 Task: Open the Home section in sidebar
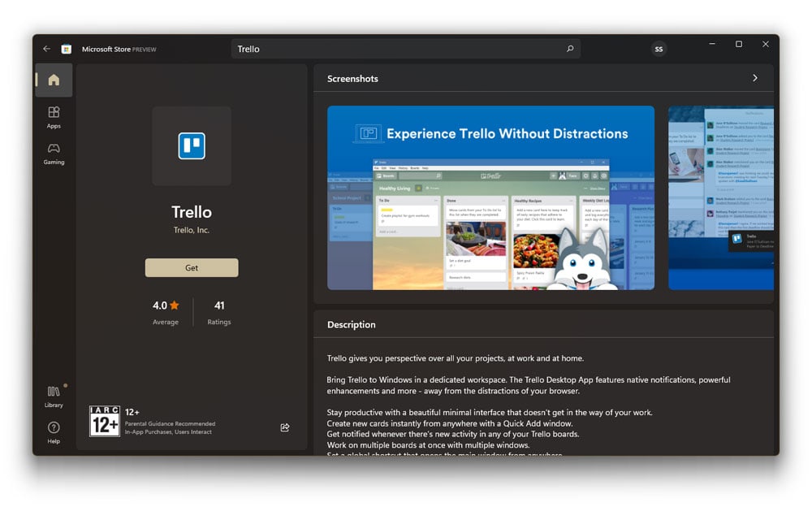click(54, 80)
